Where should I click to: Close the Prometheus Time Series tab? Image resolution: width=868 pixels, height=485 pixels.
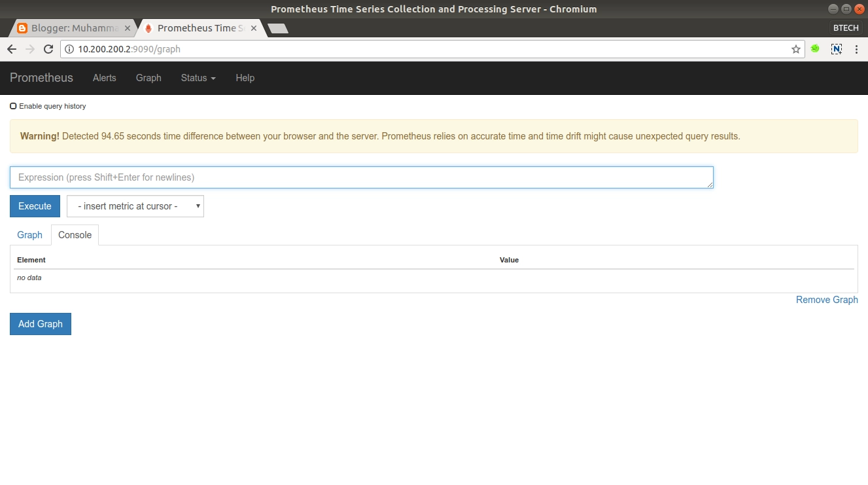[x=254, y=28]
